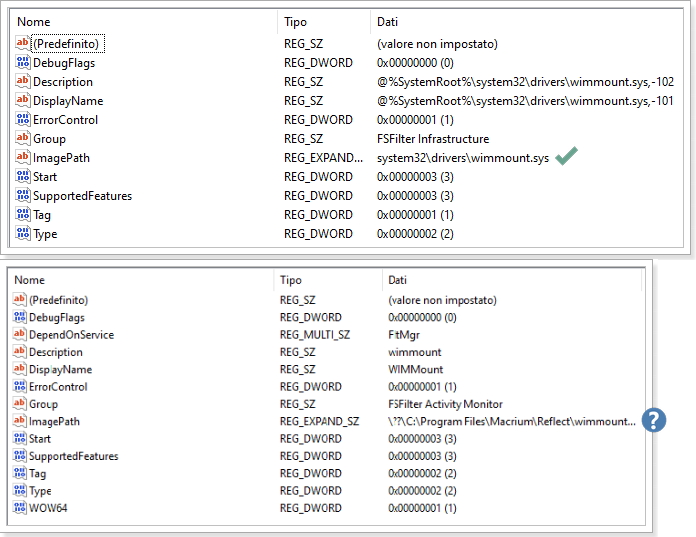This screenshot has width=696, height=537.
Task: Click the string icon of Description with data wimmount
Action: tap(20, 351)
